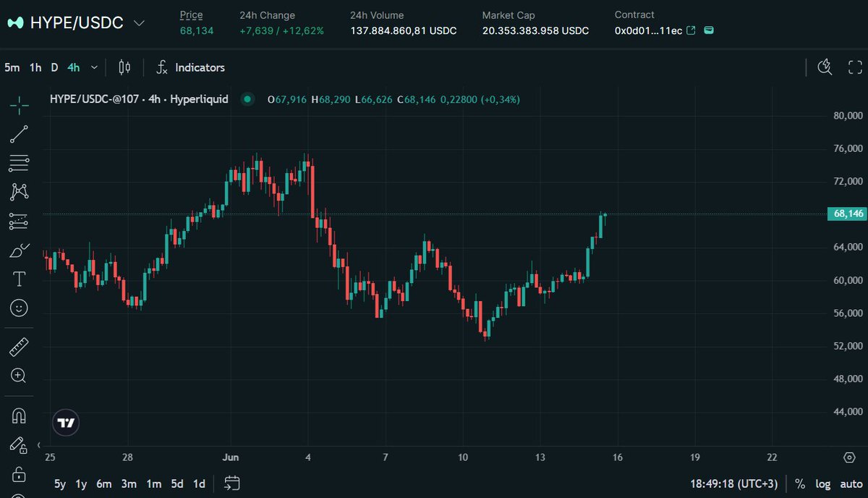This screenshot has width=868, height=498.
Task: Expand the timeframe interval dropdown arrow
Action: point(94,67)
